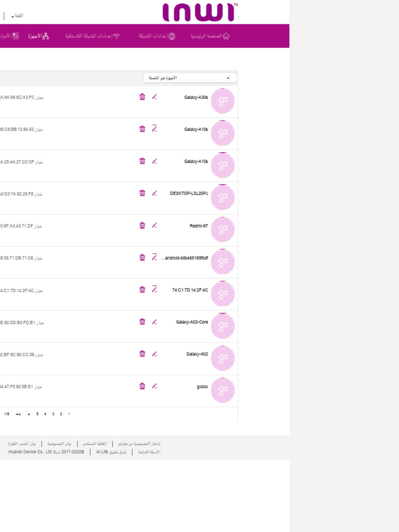Screen dimensions: 399x532
Task: Jump to last page using double arrow
Action: tap(18, 414)
